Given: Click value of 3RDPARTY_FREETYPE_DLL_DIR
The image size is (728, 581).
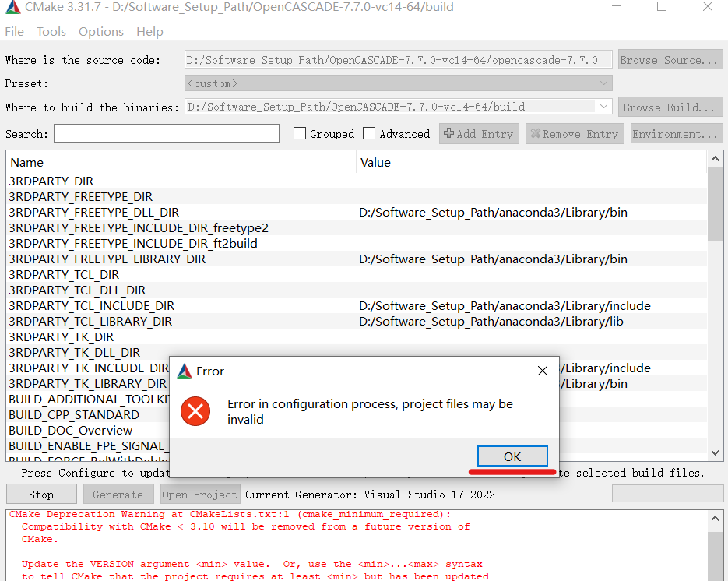Looking at the screenshot, I should [493, 213].
